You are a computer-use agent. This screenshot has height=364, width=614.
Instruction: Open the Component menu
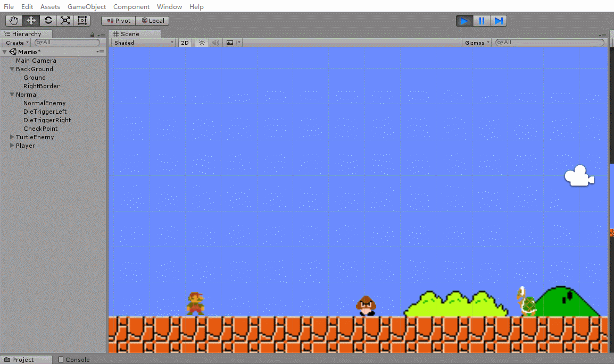coord(131,7)
